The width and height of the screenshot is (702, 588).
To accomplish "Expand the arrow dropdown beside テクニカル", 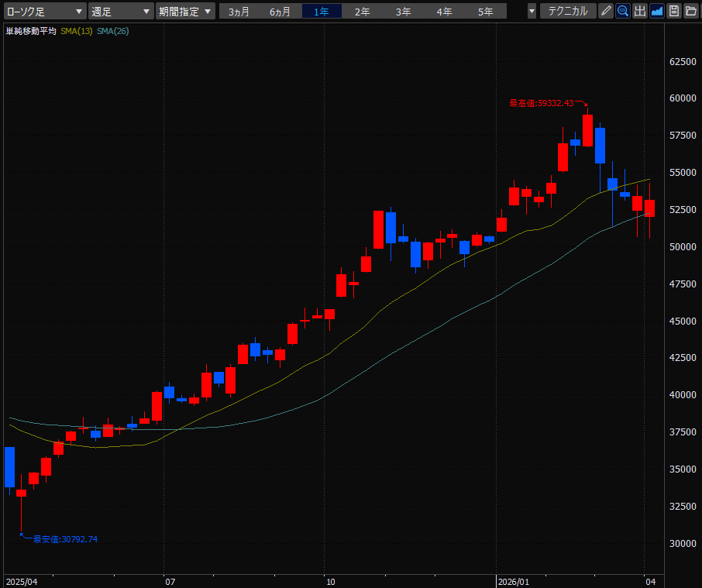I will pos(532,11).
